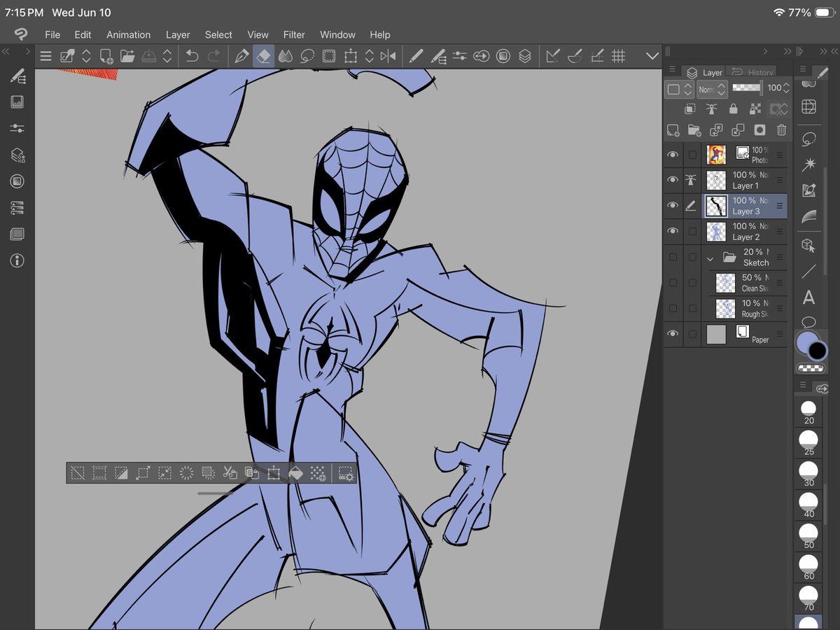Click Deselect icon in selection launcher
The height and width of the screenshot is (630, 840).
[x=78, y=473]
